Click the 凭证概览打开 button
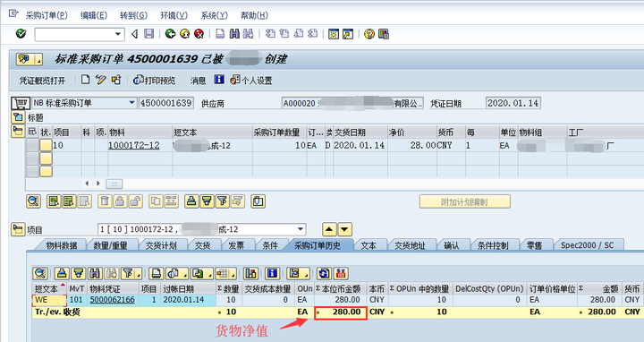This screenshot has height=342, width=644. click(42, 81)
